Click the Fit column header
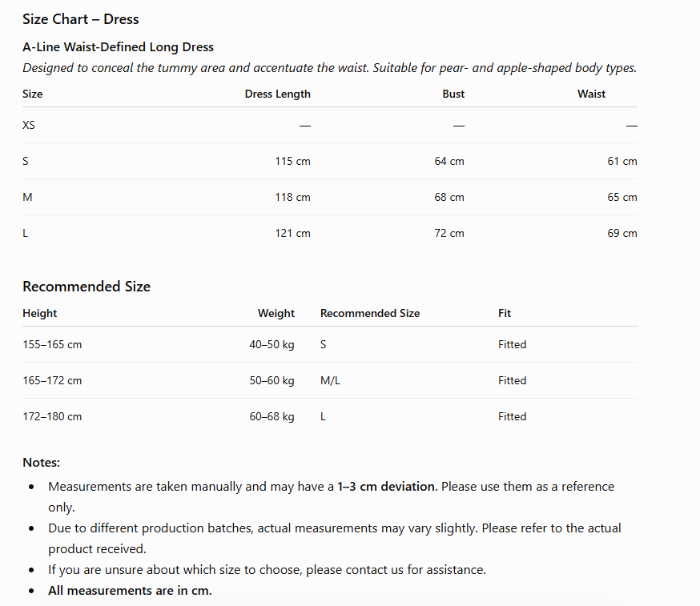Screen dimensions: 700x606 [x=505, y=313]
